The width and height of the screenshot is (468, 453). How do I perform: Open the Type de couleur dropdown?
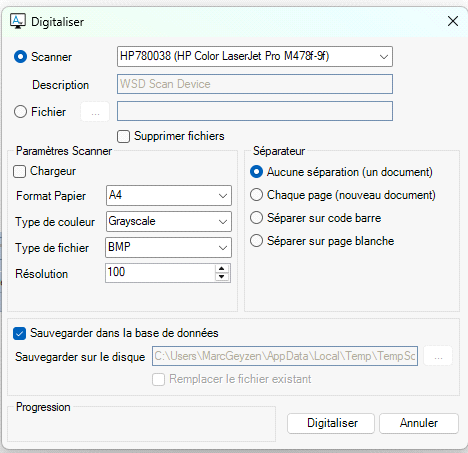(x=169, y=221)
